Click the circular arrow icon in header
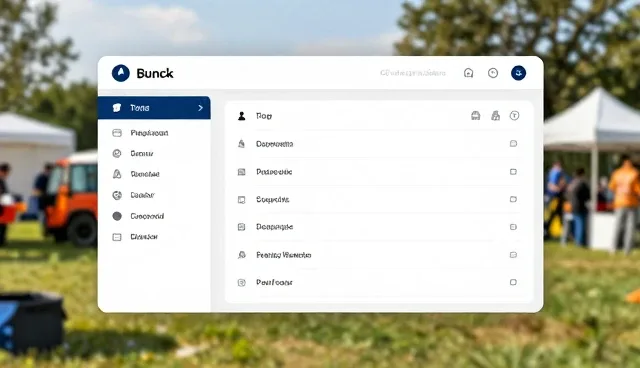The image size is (640, 368). point(493,73)
